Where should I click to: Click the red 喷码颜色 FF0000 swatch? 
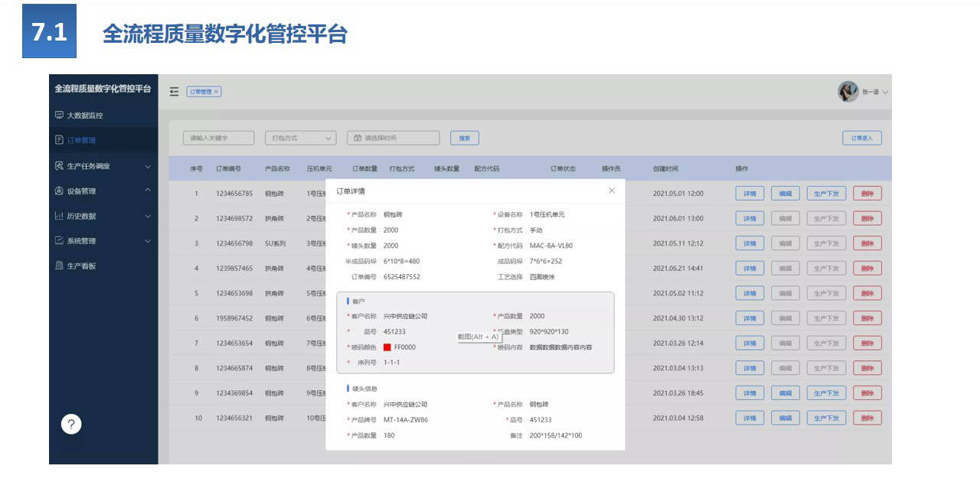click(387, 347)
